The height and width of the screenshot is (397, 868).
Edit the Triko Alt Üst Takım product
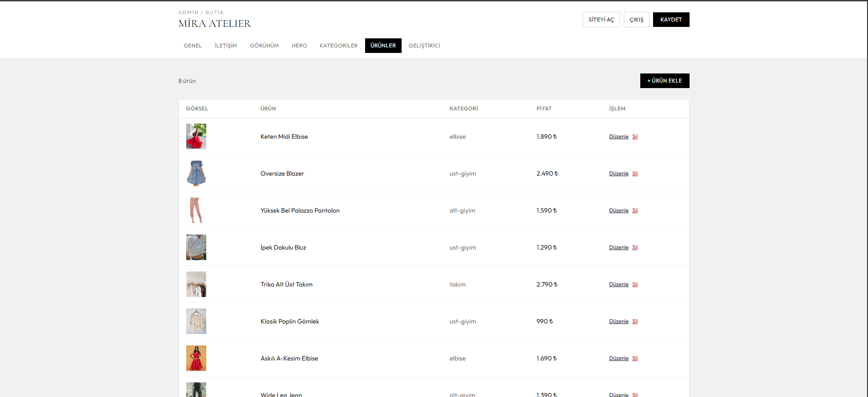[x=619, y=284]
